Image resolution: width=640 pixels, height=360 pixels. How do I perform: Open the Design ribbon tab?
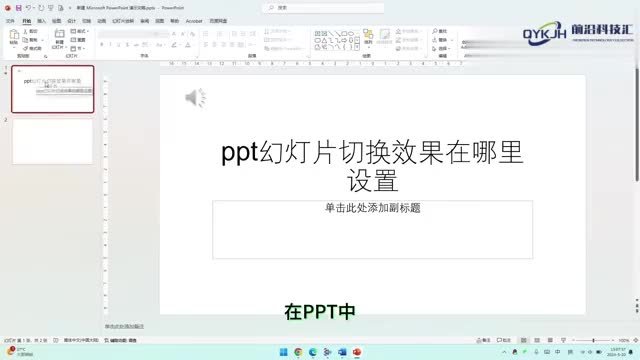(72, 21)
